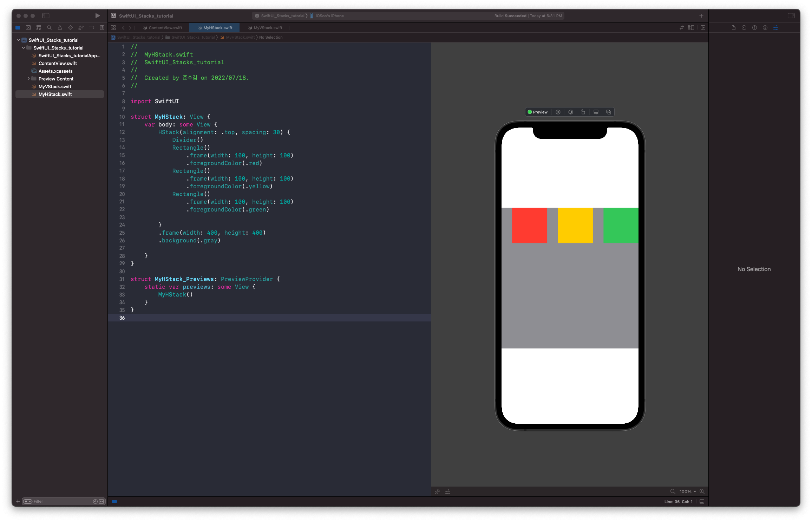The height and width of the screenshot is (521, 812).
Task: Toggle the right inspector panel
Action: click(791, 15)
